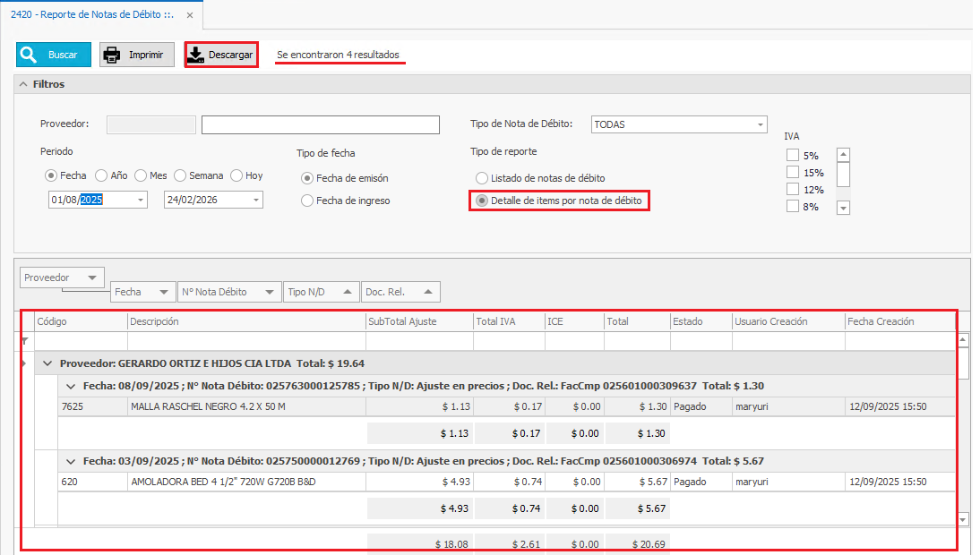Screen dimensions: 980x555
Task: Open the Tipo de Nota de Débito dropdown
Action: pyautogui.click(x=760, y=124)
